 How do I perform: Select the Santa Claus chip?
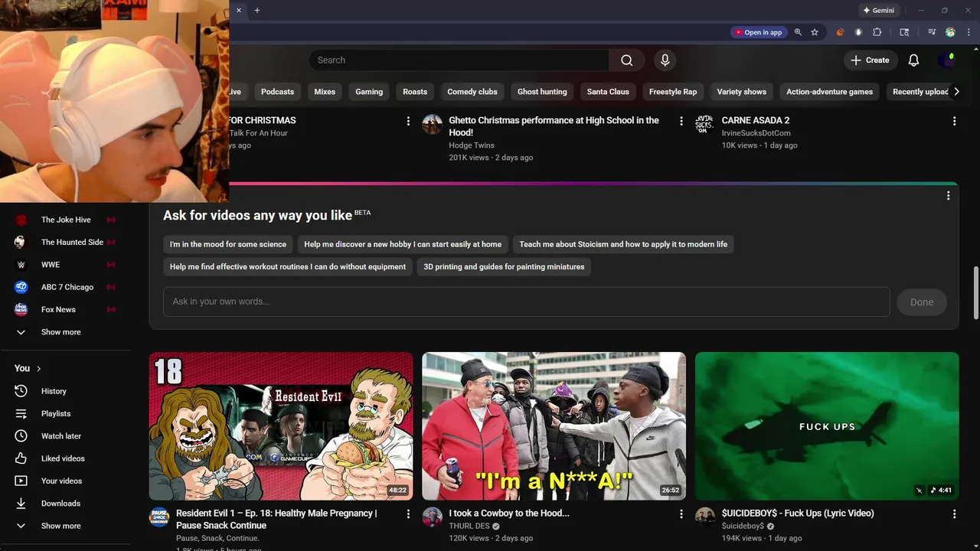[608, 92]
